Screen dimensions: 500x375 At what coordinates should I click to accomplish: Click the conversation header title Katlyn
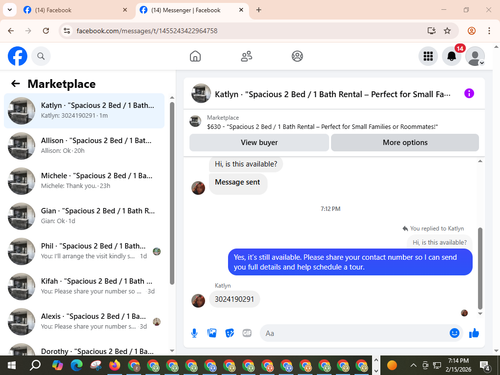pyautogui.click(x=332, y=94)
